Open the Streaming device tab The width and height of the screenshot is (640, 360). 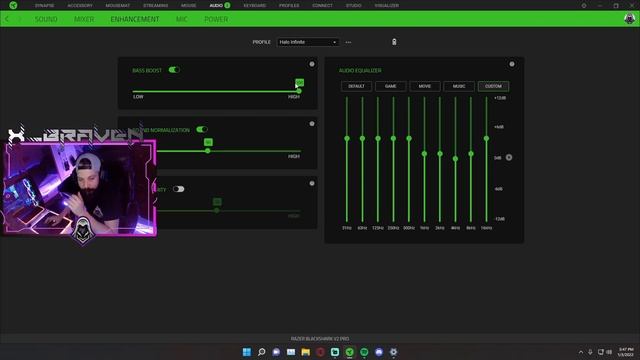[156, 6]
